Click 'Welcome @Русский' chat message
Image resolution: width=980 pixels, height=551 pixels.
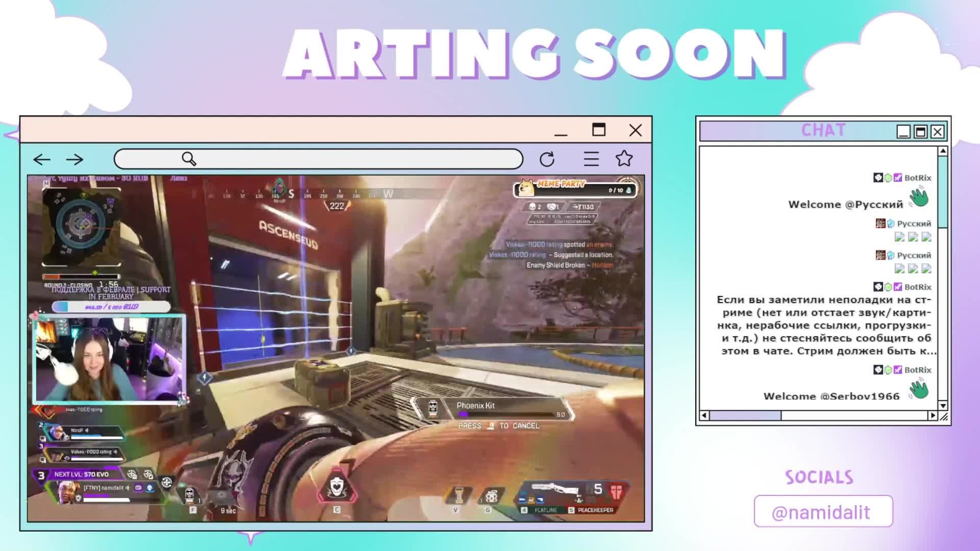click(x=845, y=205)
